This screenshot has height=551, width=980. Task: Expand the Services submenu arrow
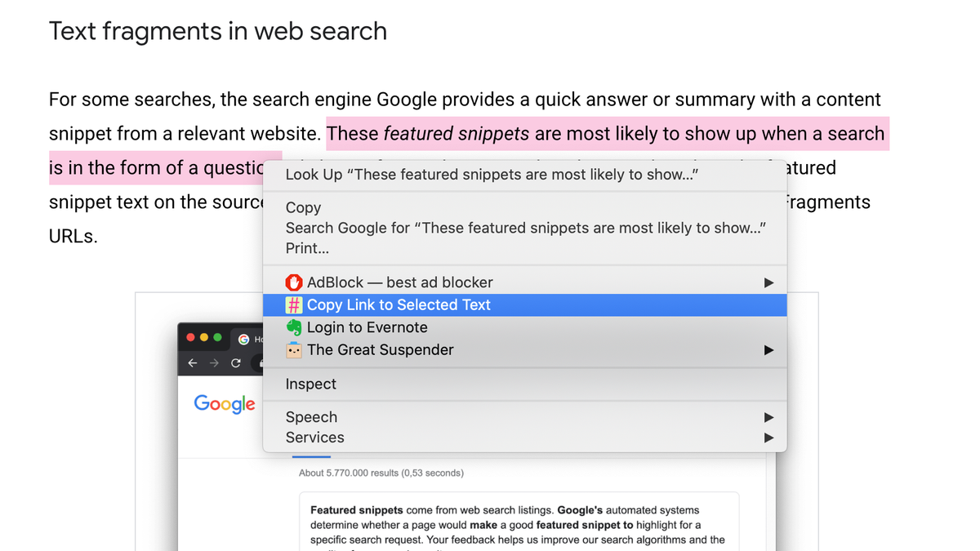click(x=768, y=438)
